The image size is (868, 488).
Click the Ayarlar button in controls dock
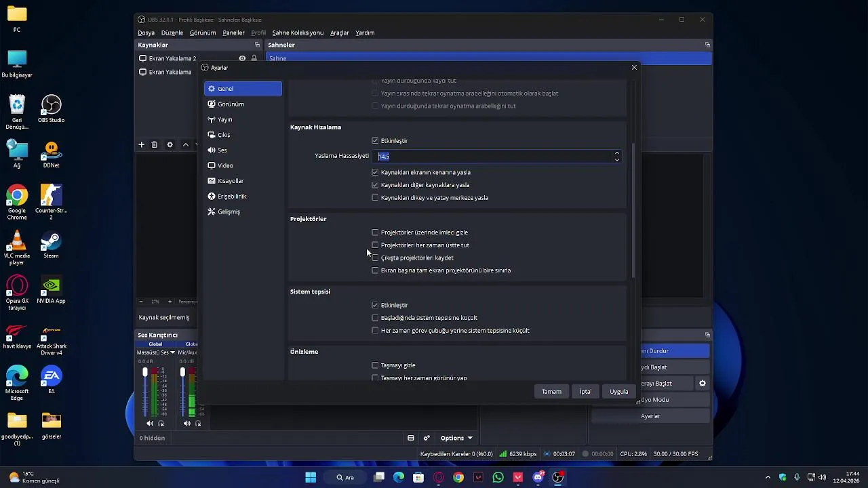(x=650, y=416)
